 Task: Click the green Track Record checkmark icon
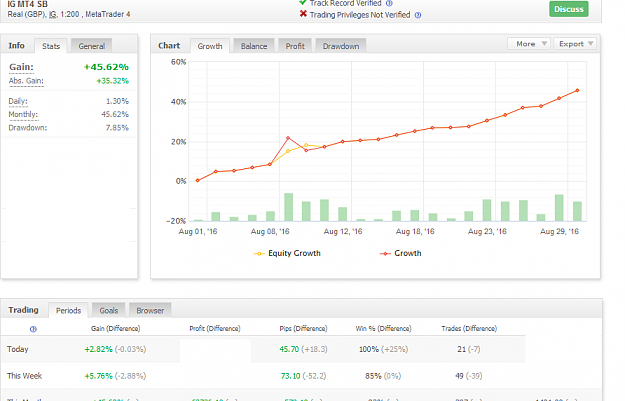(303, 2)
